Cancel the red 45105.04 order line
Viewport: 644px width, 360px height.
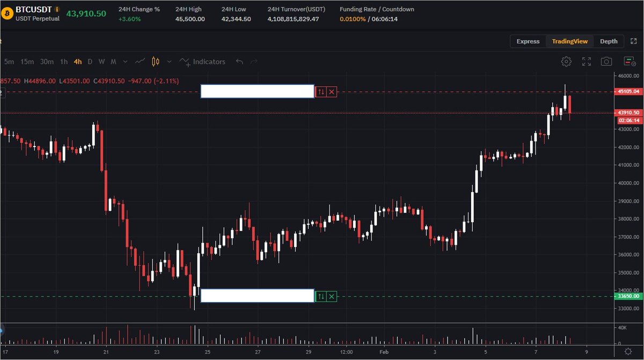coord(332,92)
